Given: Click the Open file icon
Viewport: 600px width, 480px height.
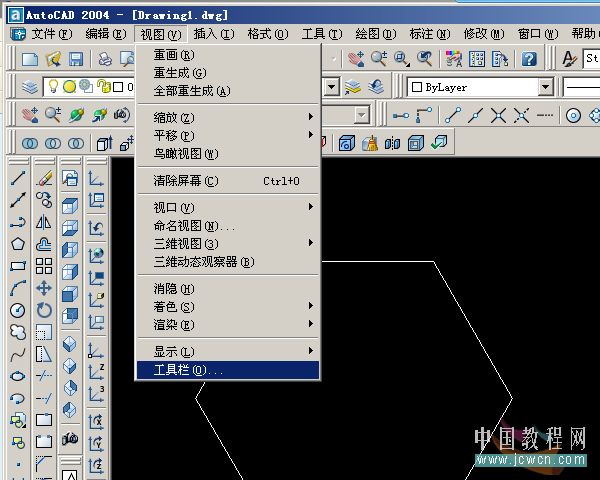Looking at the screenshot, I should tap(53, 59).
